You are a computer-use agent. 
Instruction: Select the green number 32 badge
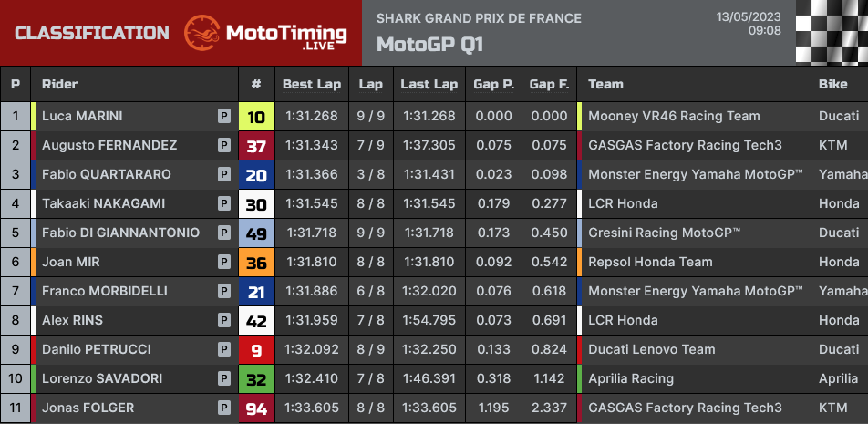pyautogui.click(x=256, y=378)
